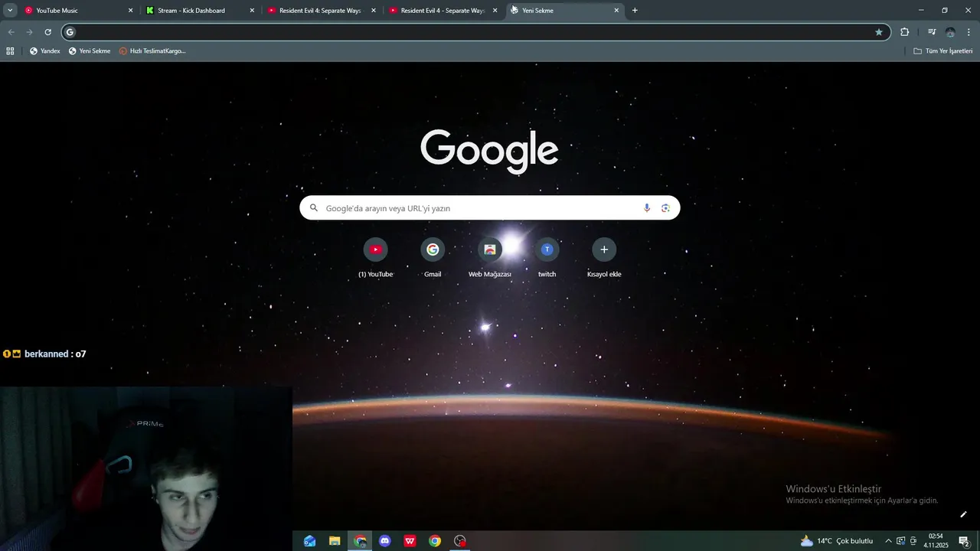Switch to the YouTube Music tab
This screenshot has height=551, width=980.
click(77, 11)
